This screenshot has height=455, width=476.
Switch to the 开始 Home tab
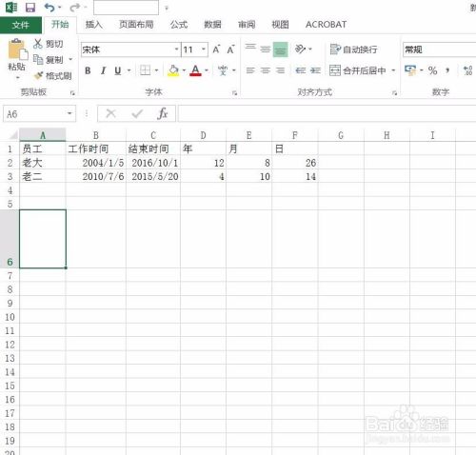pyautogui.click(x=60, y=25)
